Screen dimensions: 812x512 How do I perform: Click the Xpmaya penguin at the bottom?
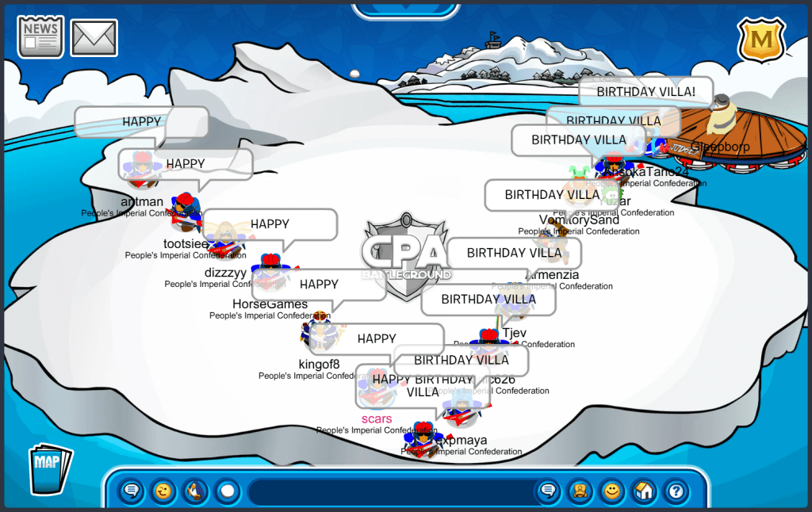(x=423, y=440)
